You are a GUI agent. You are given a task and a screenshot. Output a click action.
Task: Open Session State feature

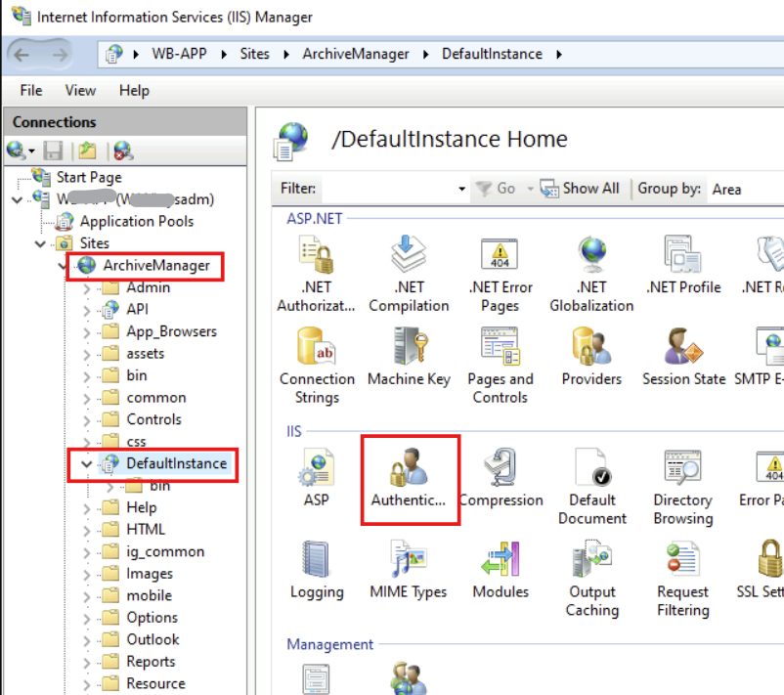click(x=683, y=357)
